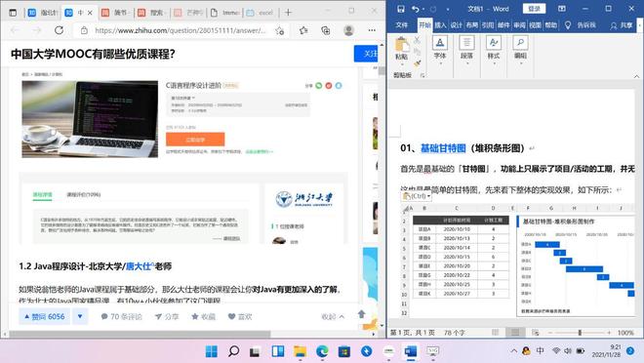644x363 pixels.
Task: Save the document in Word
Action: [401, 9]
